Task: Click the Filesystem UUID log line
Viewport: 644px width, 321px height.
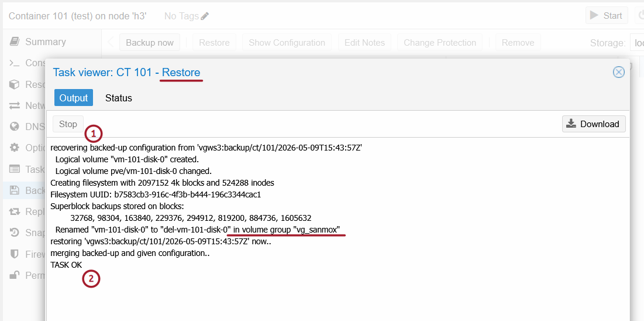Action: (x=156, y=194)
